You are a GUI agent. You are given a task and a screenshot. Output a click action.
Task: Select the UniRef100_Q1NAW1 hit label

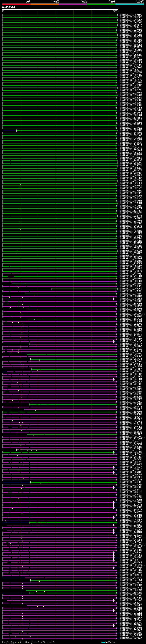pos(131,404)
